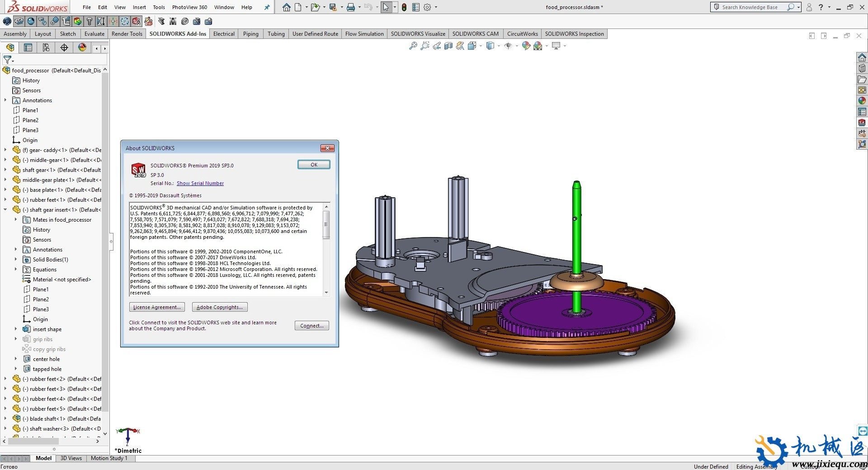
Task: Click the Edit Appearance icon
Action: coord(526,46)
